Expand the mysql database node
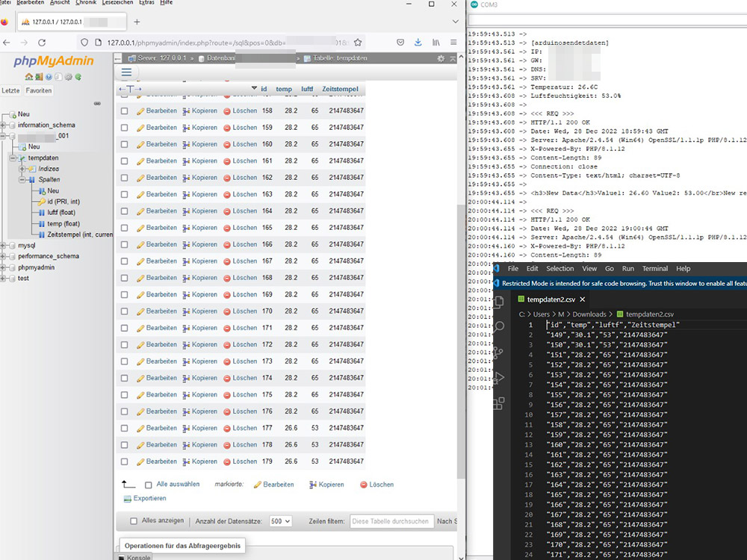This screenshot has width=747, height=560. [x=4, y=246]
